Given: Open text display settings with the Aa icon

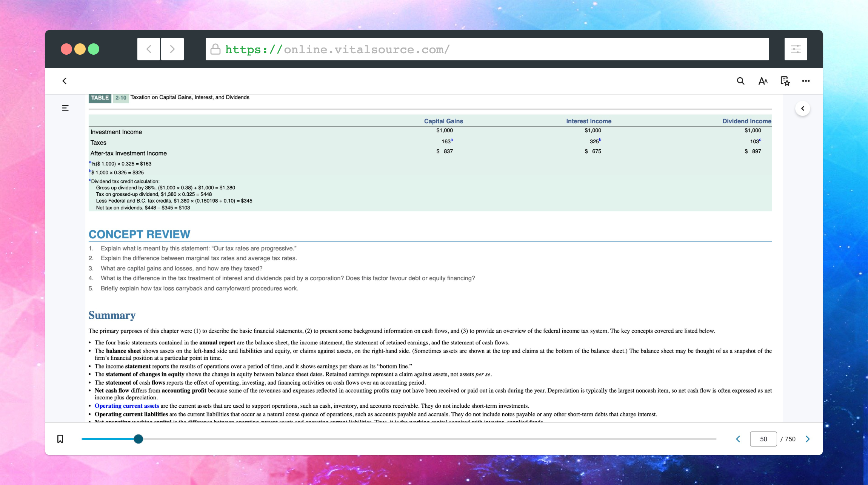Looking at the screenshot, I should [763, 81].
